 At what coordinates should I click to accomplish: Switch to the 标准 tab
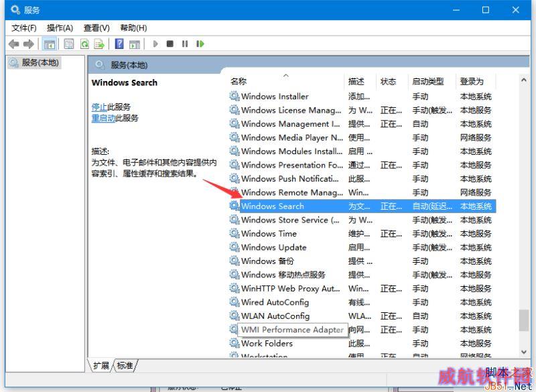125,366
